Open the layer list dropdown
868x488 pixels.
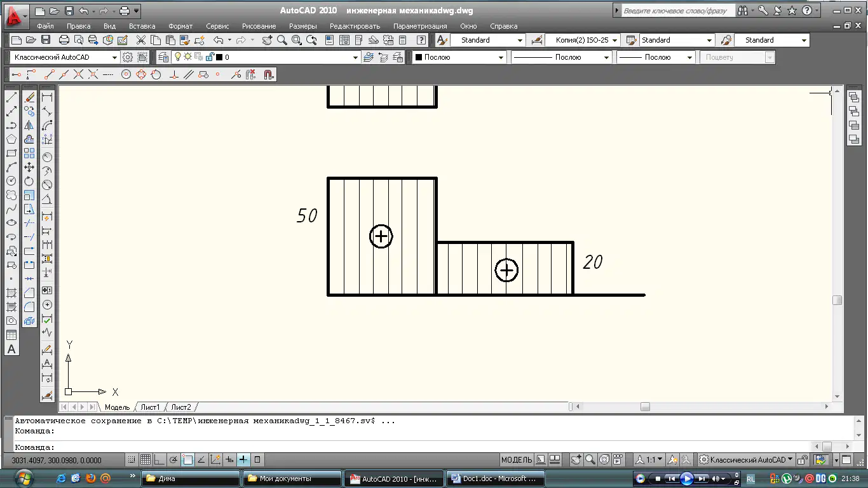[287, 57]
